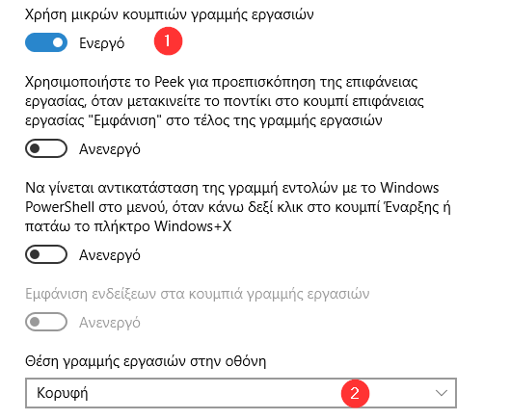Click the Windows PowerShell description text
510x420 pixels.
coord(238,207)
